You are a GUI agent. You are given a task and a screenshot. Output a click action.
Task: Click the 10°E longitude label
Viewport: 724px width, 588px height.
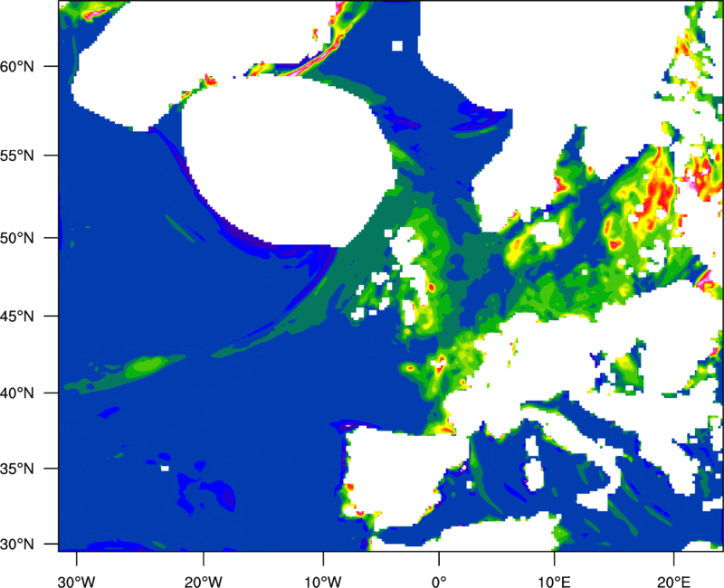[554, 582]
